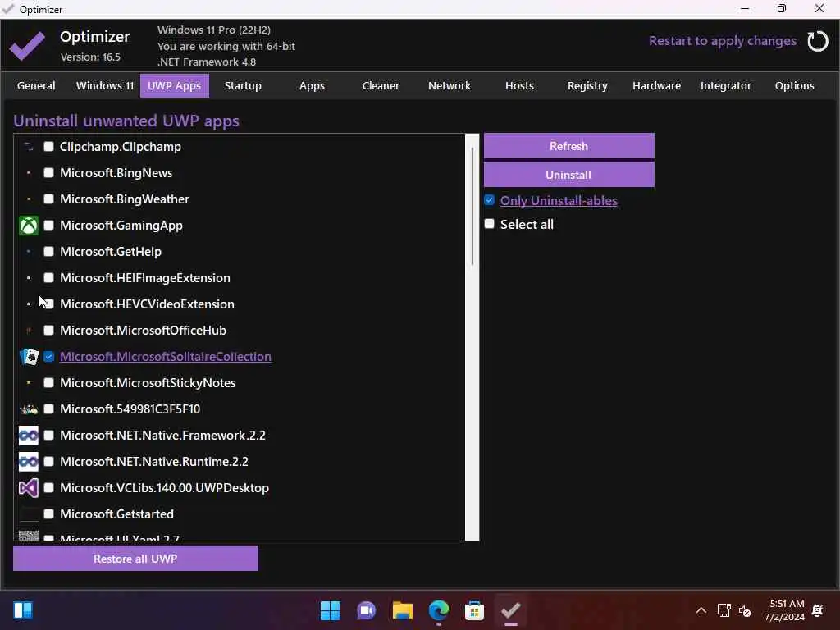
Task: Select the Microsoft.MicrosoftOfficeHub row text
Action: pos(143,331)
